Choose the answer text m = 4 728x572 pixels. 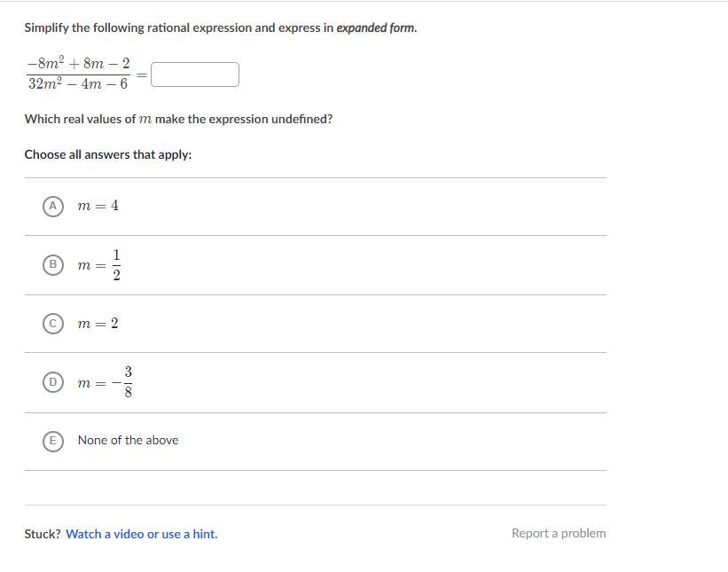pyautogui.click(x=98, y=206)
